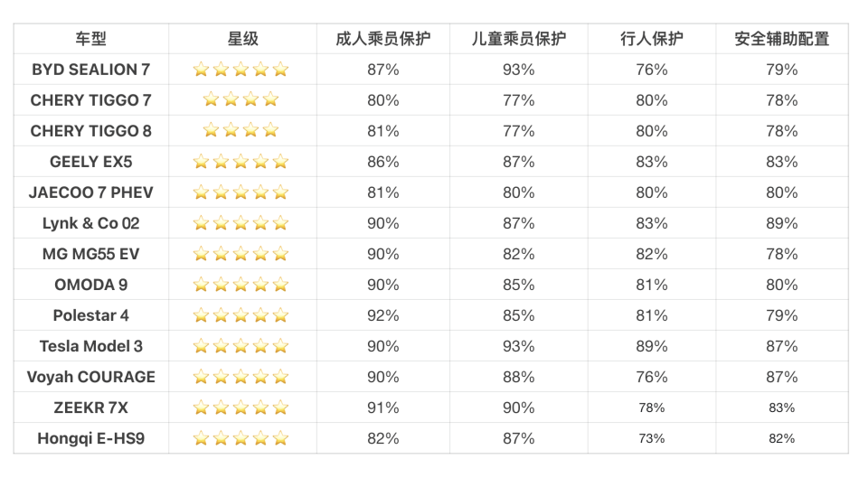Click the four-star rating of CHERY TIGGO 8
Image resolution: width=868 pixels, height=478 pixels.
point(241,131)
